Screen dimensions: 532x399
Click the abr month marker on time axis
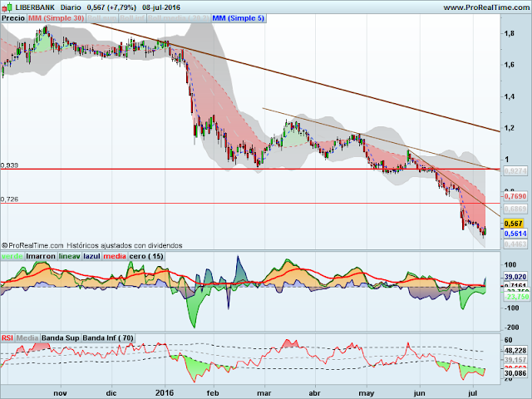[x=314, y=393]
